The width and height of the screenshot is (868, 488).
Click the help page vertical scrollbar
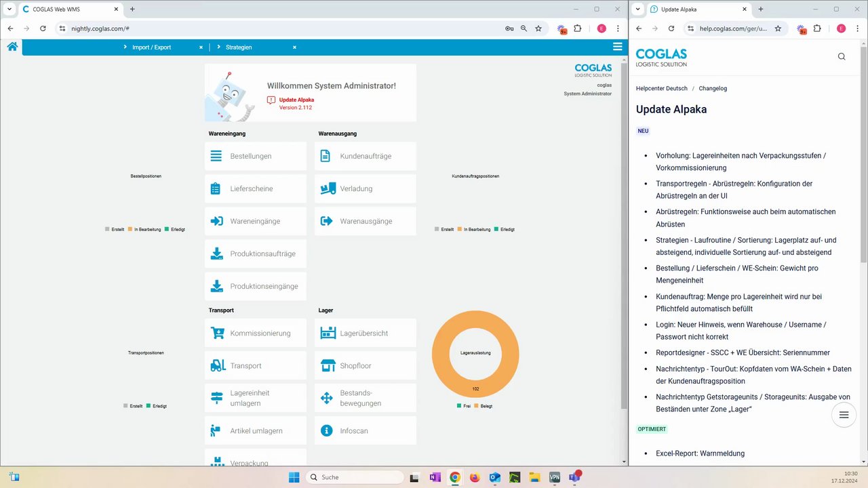click(x=864, y=156)
